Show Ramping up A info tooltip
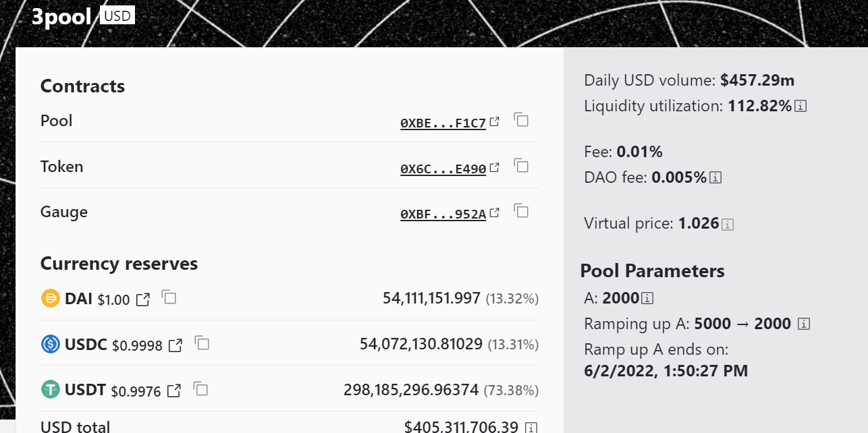 (x=803, y=324)
